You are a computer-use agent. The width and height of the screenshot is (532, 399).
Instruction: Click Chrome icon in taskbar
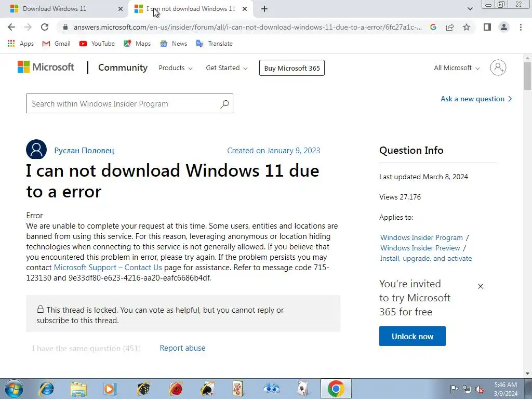coord(336,389)
